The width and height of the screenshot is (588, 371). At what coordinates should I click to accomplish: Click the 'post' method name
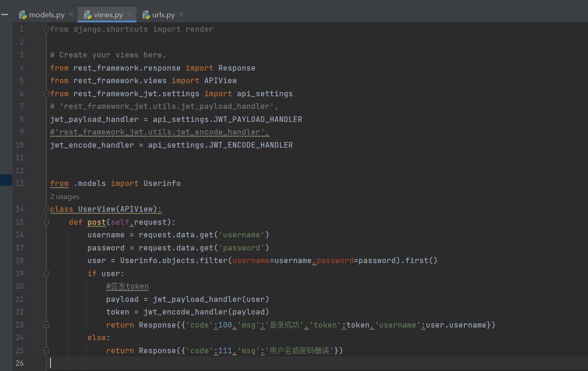(97, 222)
